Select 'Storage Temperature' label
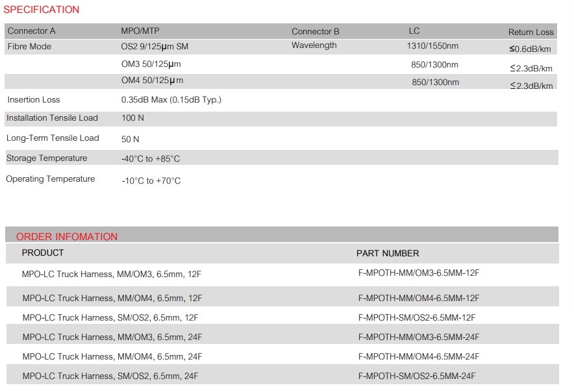Viewport: 574px width, 392px height. click(47, 158)
